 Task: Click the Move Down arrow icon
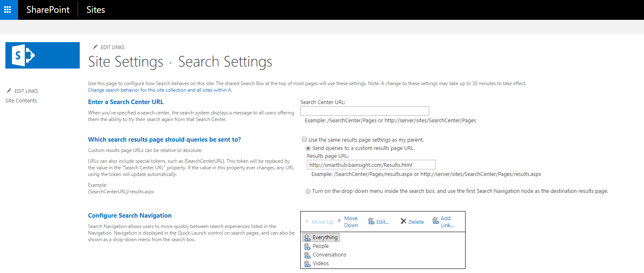(339, 221)
